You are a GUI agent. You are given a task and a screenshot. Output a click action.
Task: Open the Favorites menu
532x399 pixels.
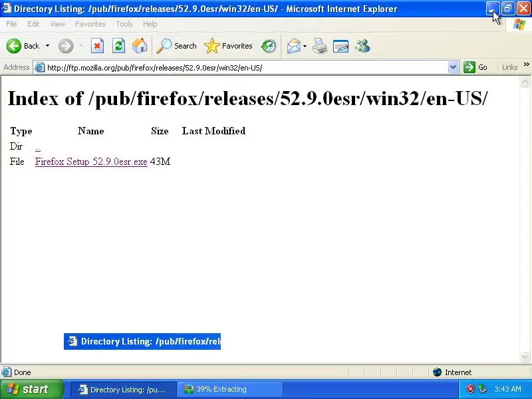pyautogui.click(x=90, y=24)
